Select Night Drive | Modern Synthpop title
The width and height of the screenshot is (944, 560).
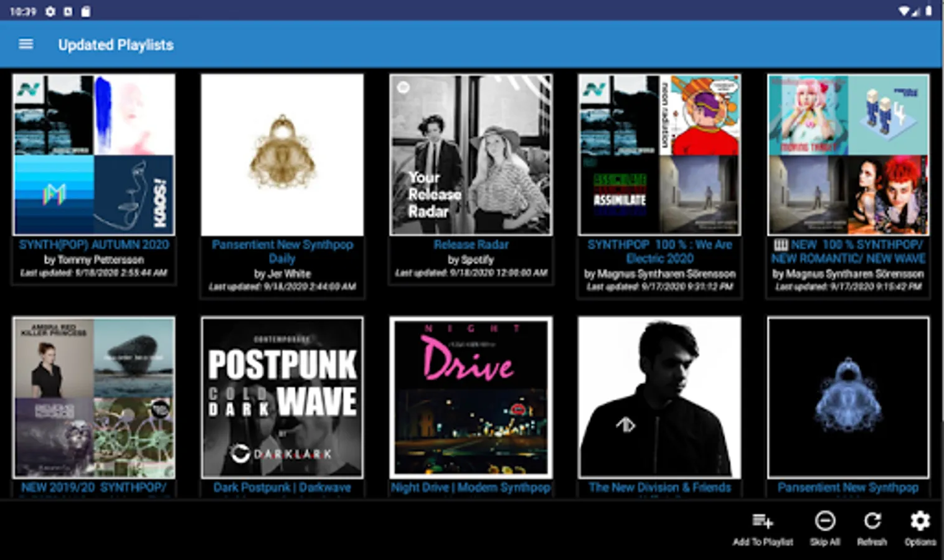[471, 488]
